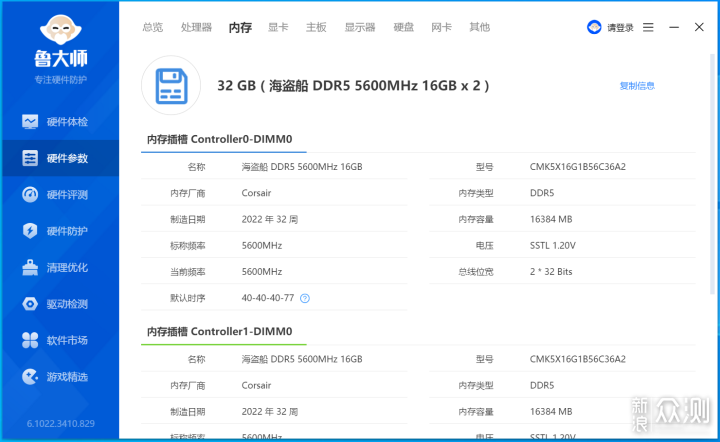Click the 标称频率 5600MHz value in Controller0
The height and width of the screenshot is (442, 720).
click(x=262, y=246)
